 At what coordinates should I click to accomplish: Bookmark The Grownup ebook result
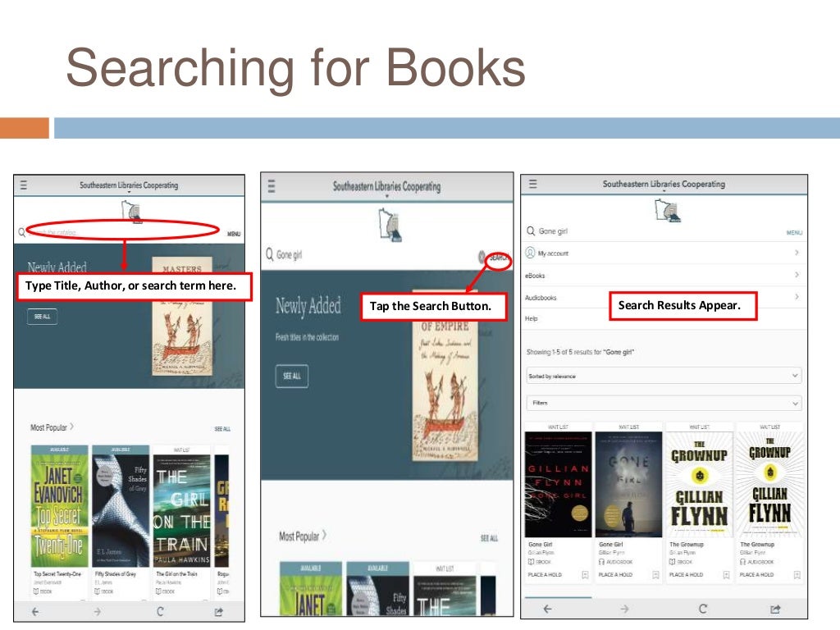(x=727, y=575)
